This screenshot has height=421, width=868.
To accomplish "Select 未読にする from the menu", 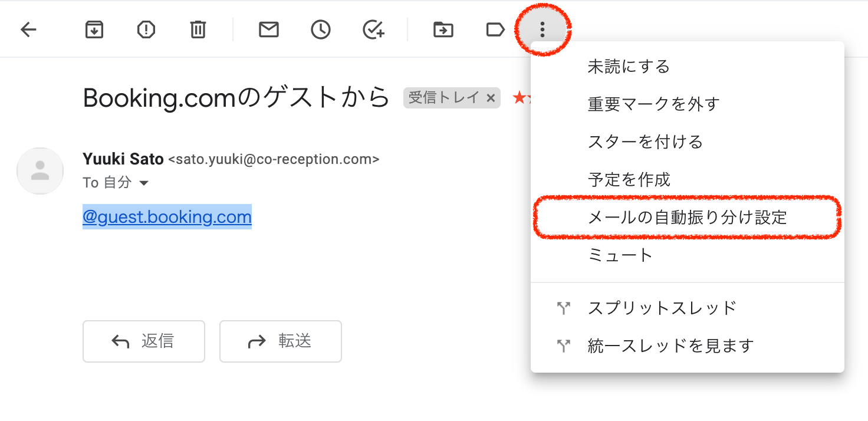I will [629, 67].
